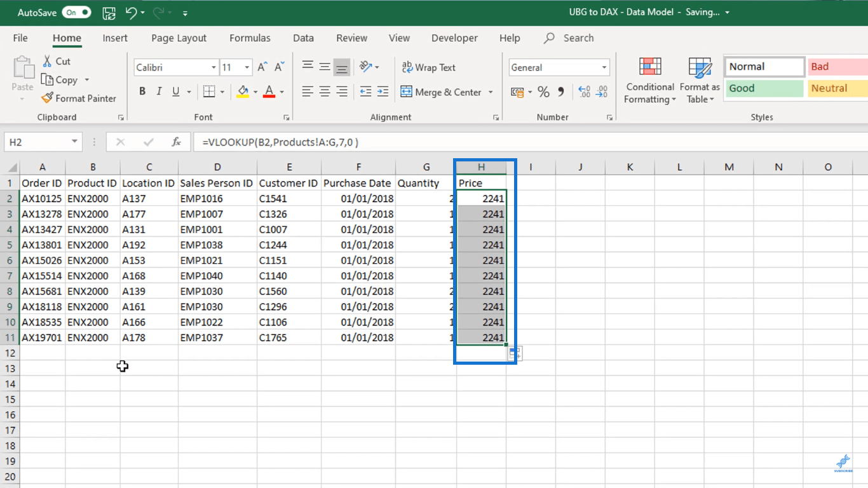The width and height of the screenshot is (868, 488).
Task: Apply Underline formatting
Action: point(176,91)
